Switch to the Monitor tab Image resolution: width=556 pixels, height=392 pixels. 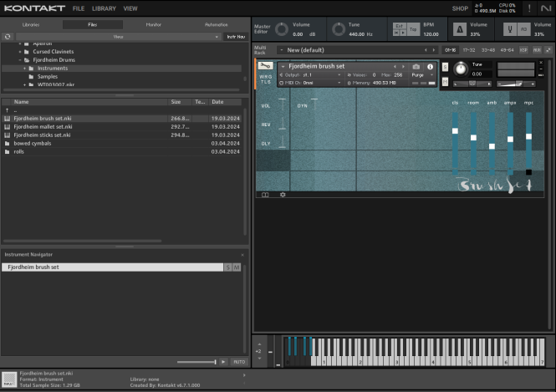click(153, 24)
